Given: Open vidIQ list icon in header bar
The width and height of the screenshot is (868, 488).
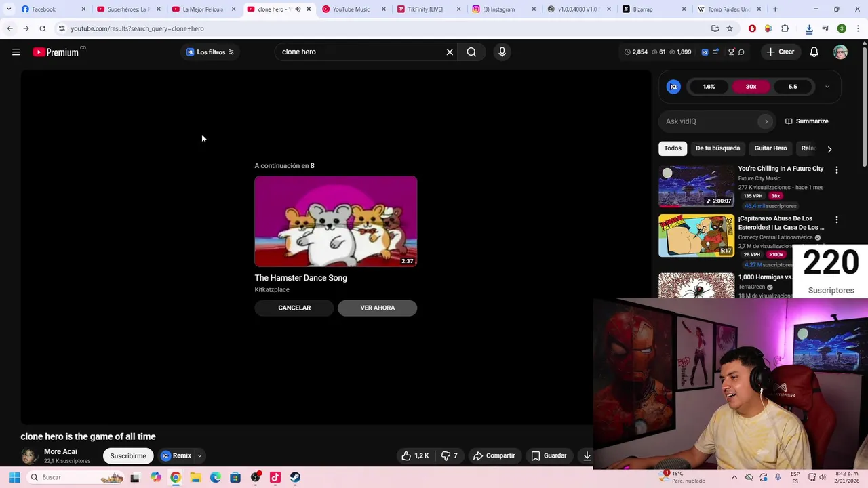Looking at the screenshot, I should pyautogui.click(x=715, y=52).
